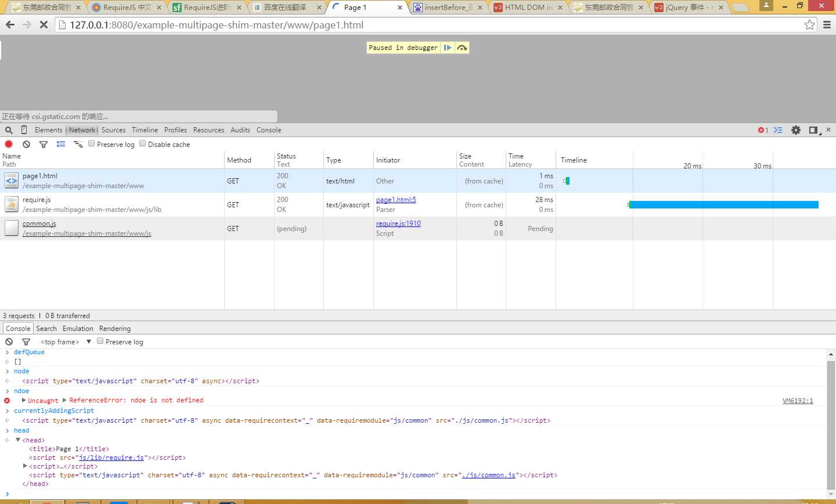Click the page1.html timeline bar

tap(567, 181)
